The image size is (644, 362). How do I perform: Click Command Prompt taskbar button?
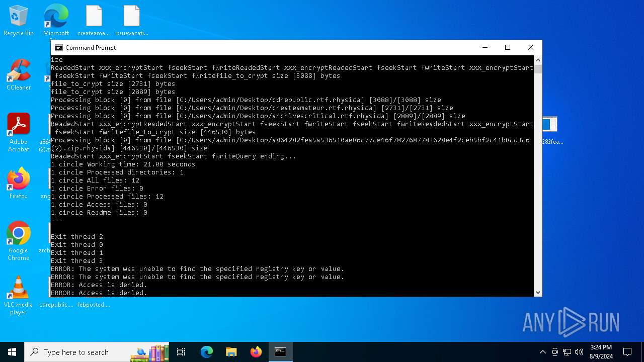click(280, 352)
